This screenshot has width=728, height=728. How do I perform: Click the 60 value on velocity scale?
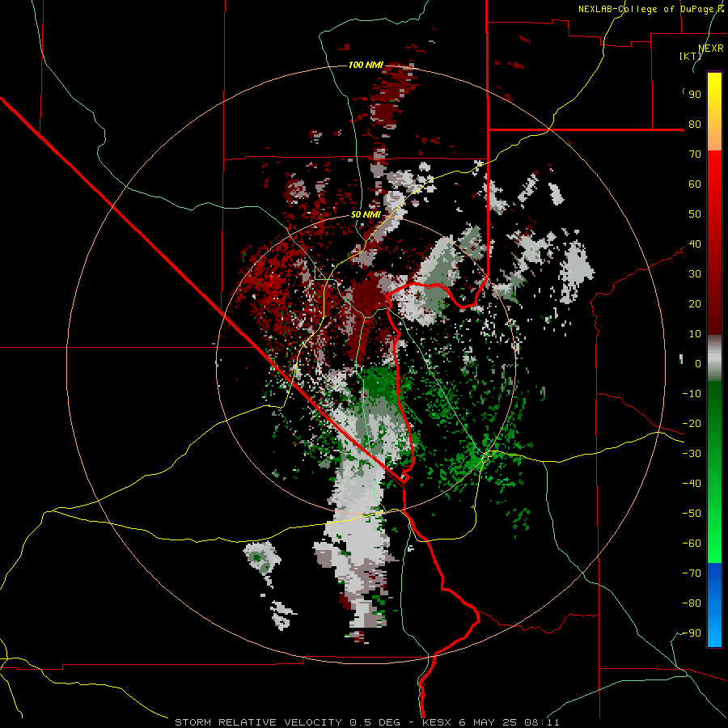tap(695, 184)
